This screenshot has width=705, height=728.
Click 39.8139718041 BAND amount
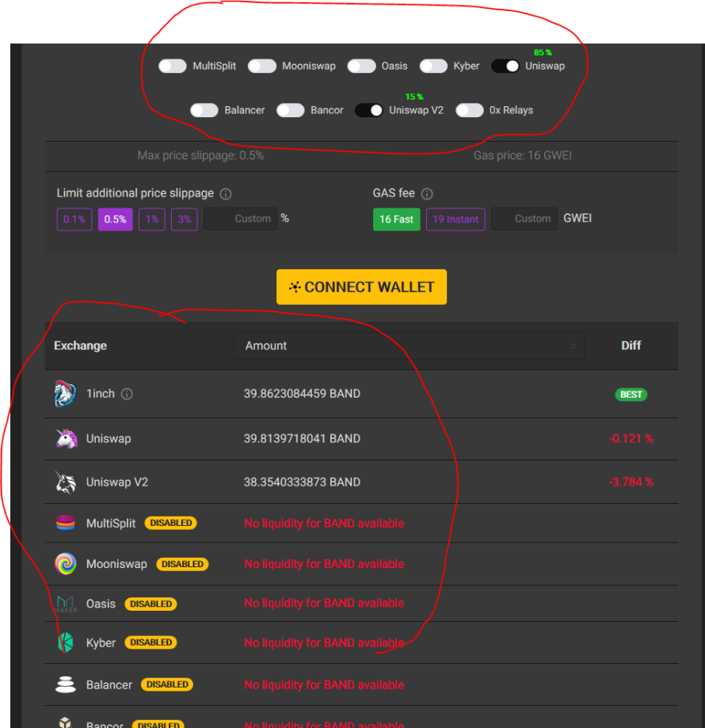(302, 439)
